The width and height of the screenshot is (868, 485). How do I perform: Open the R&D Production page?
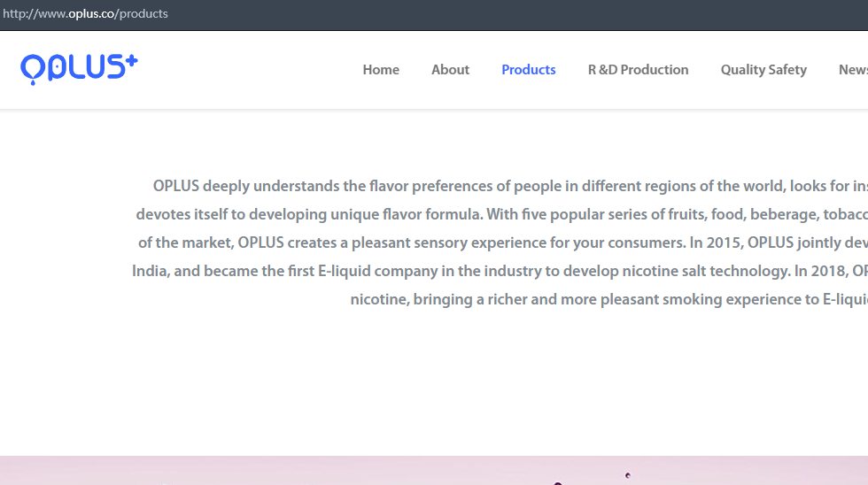pos(638,70)
